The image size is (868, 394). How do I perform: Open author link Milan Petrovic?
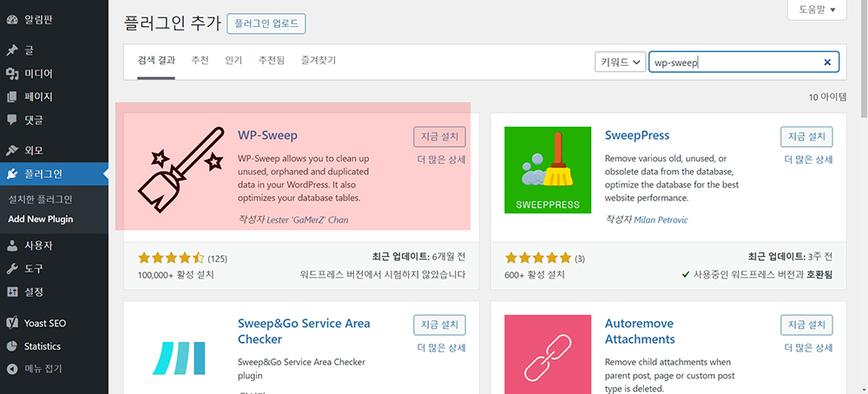point(661,220)
